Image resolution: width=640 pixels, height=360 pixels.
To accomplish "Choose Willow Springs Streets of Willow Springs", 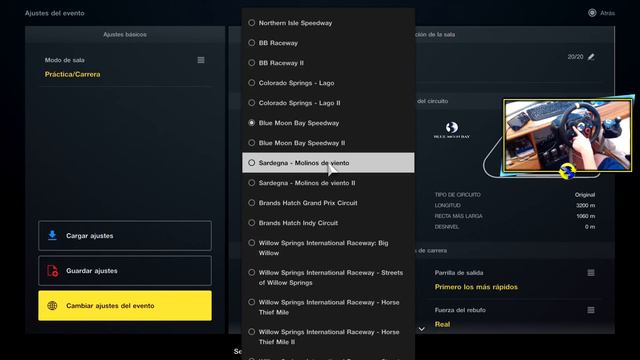I will 328,278.
